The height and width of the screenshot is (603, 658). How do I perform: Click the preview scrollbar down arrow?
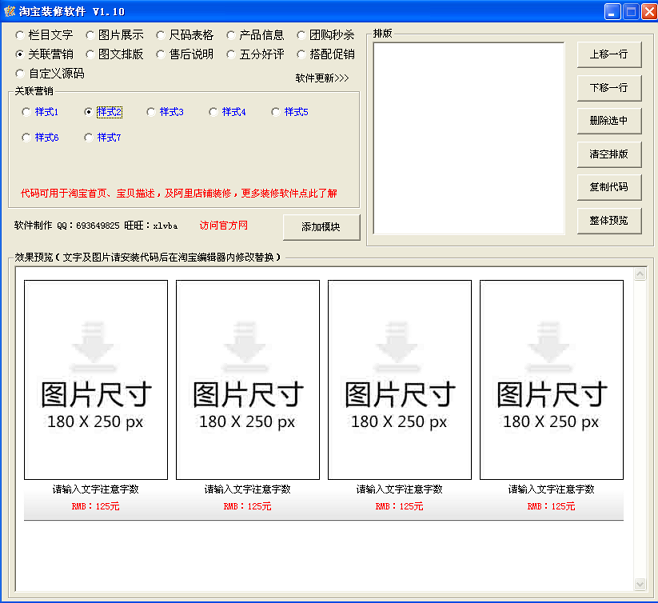[640, 584]
